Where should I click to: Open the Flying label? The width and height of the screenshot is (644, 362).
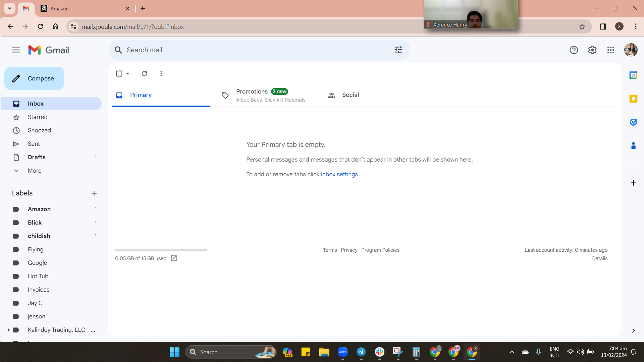click(x=51, y=249)
